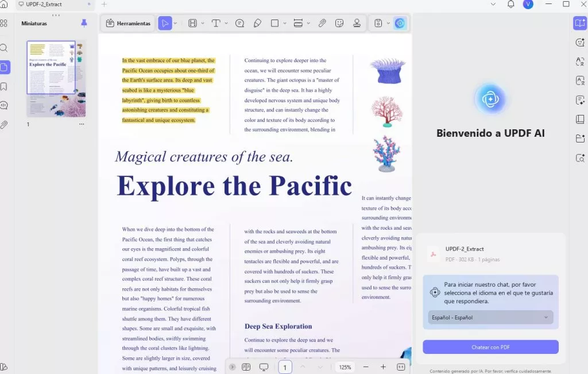The image size is (588, 374).
Task: Open the page layout icon in right sidebar
Action: (580, 119)
